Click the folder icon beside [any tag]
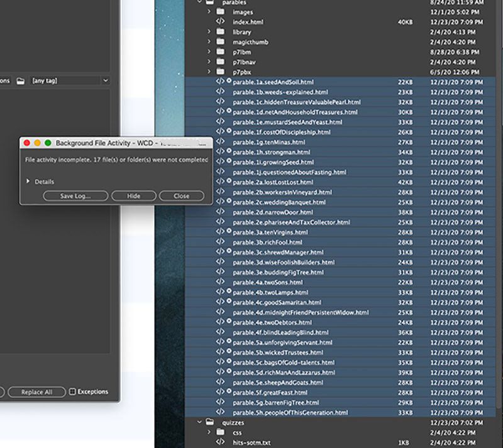Viewport: 503px width, 448px height. point(21,81)
